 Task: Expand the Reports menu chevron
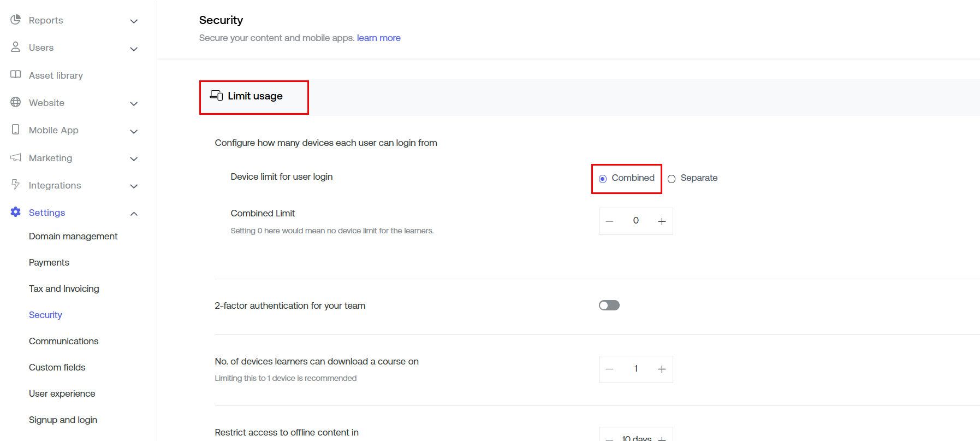pos(134,21)
